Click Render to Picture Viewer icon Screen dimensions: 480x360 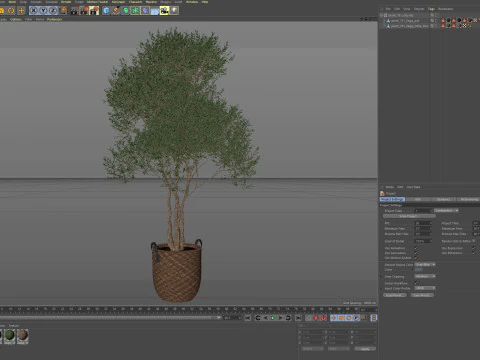[x=84, y=11]
